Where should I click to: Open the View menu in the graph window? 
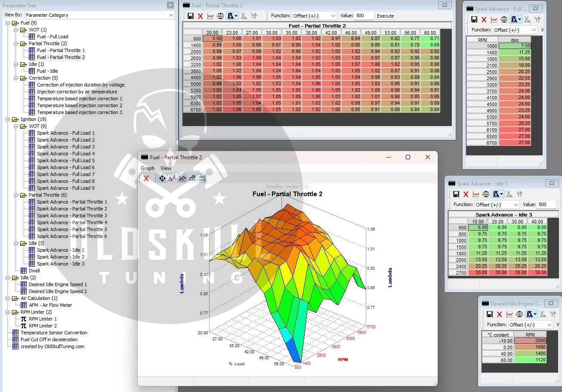click(x=166, y=168)
